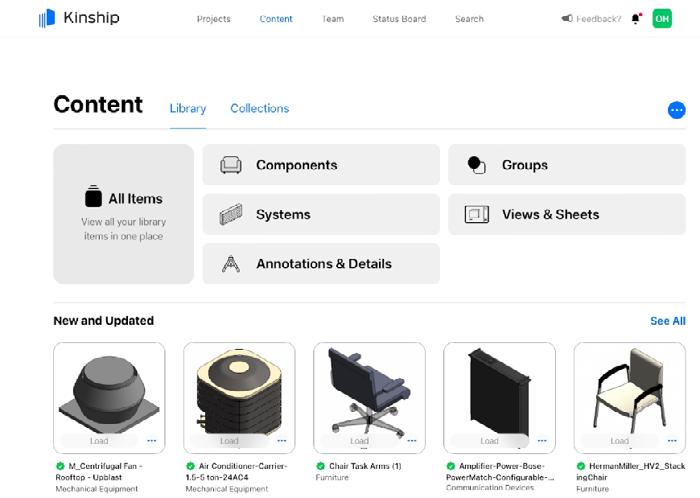Open the Systems category
The image size is (700, 498).
click(321, 214)
